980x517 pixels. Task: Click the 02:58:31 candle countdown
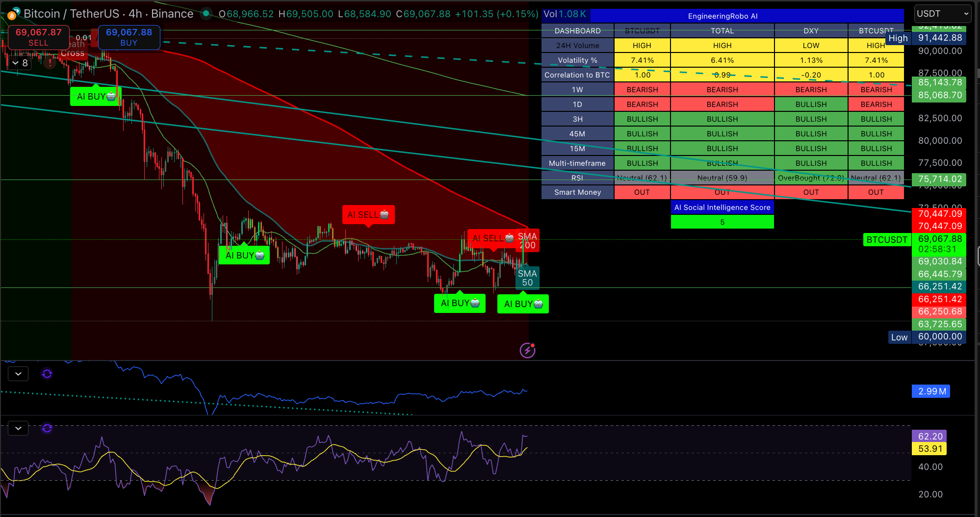937,249
